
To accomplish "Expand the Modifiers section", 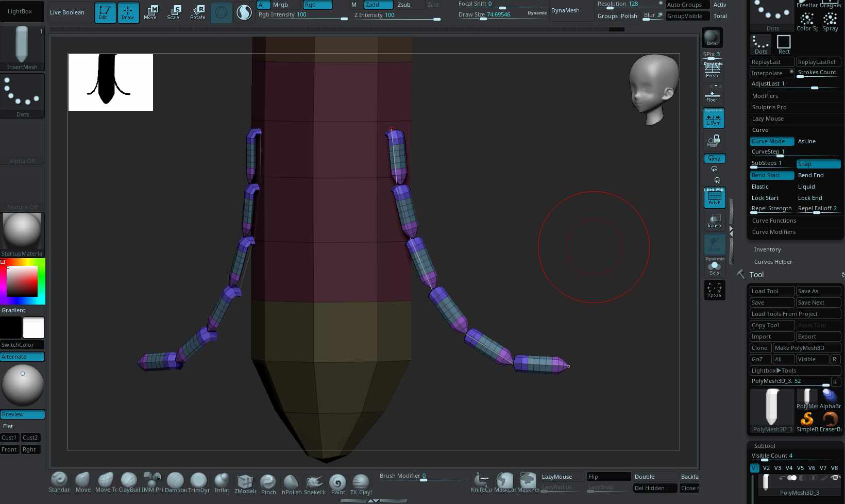I will point(765,96).
